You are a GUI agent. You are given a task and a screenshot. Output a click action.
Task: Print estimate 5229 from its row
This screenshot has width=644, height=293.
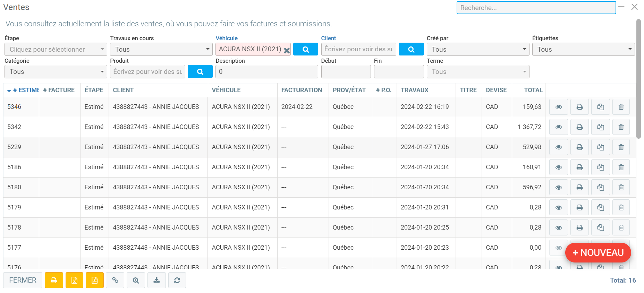click(x=579, y=147)
